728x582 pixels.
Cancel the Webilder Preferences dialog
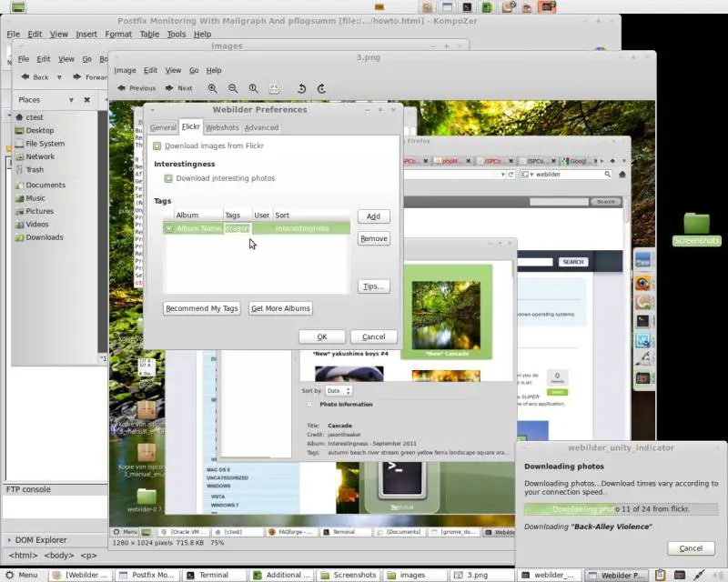point(373,337)
